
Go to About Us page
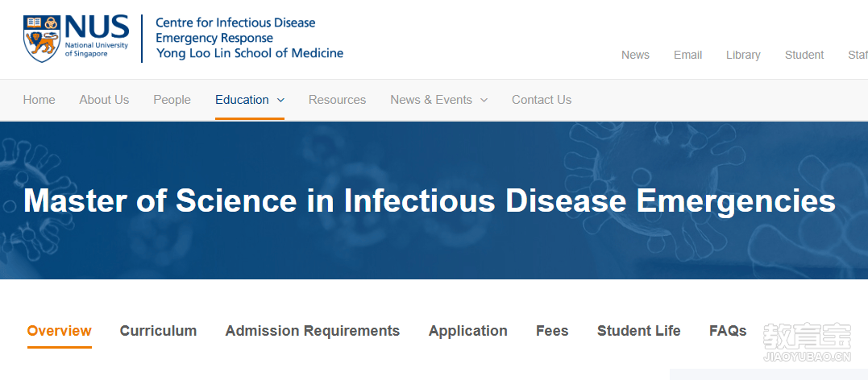click(x=104, y=100)
